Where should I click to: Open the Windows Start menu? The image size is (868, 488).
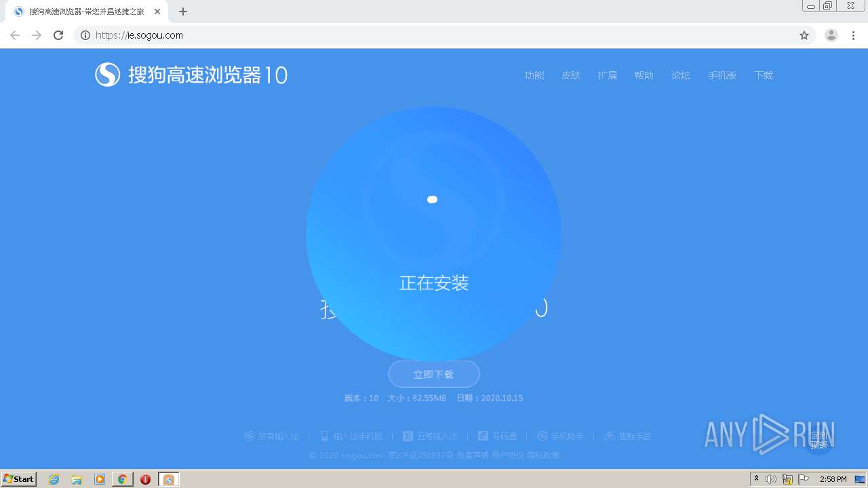click(x=19, y=479)
